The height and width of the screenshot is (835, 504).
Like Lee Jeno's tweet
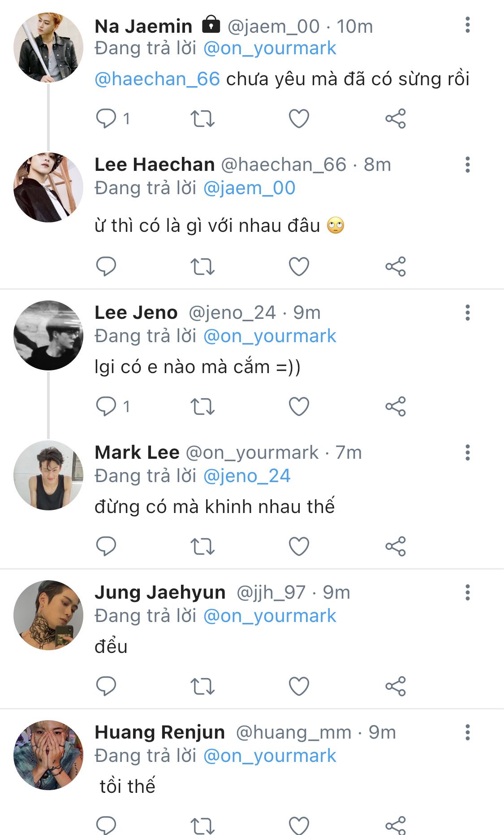click(x=299, y=407)
